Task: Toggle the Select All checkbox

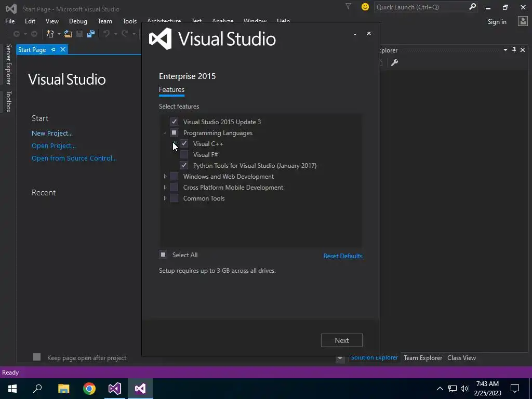Action: click(163, 255)
